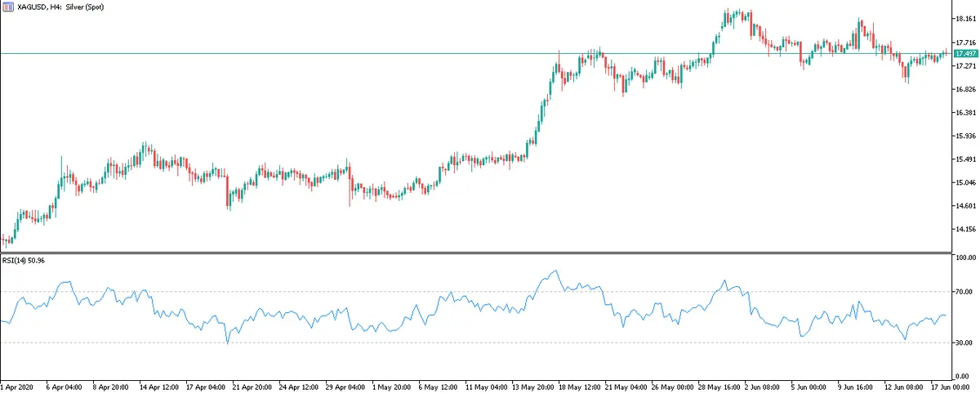The width and height of the screenshot is (980, 394).
Task: Click the chart icon beside XAGUSD title
Action: coord(7,7)
